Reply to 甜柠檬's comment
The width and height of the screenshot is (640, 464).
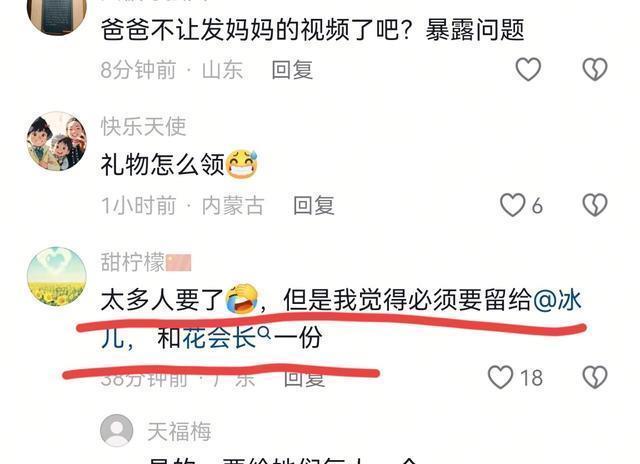tap(304, 378)
